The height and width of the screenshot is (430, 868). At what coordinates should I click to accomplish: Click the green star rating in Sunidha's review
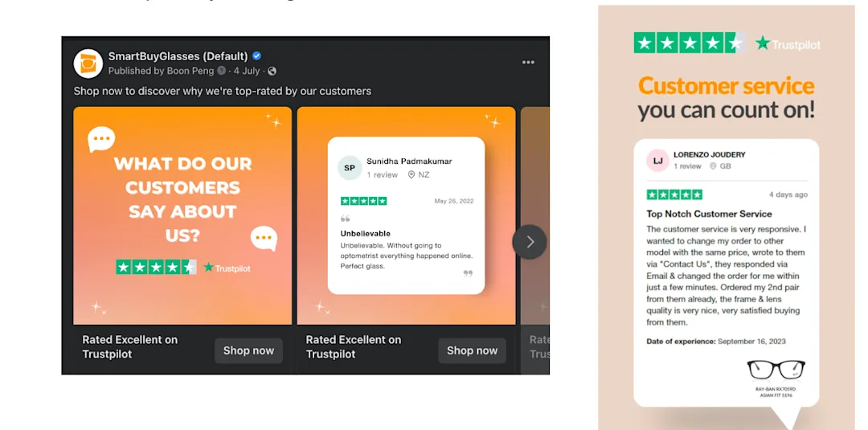coord(364,201)
